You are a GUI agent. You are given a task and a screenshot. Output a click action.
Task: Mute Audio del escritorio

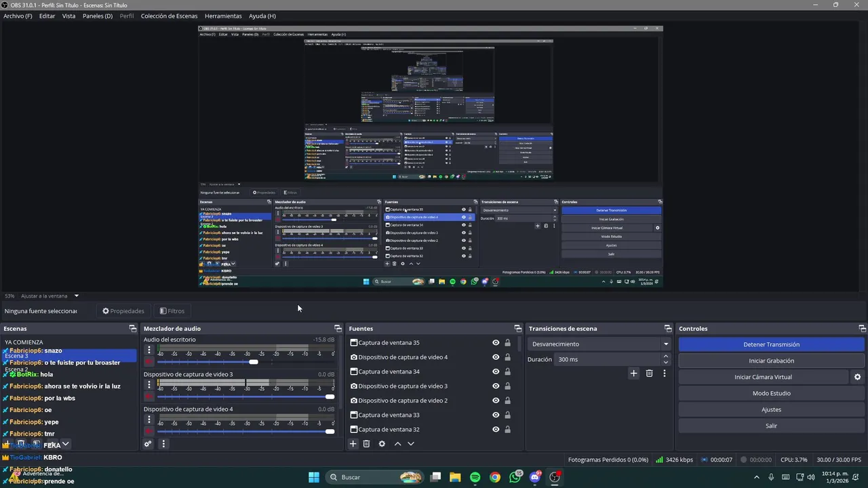pos(149,362)
